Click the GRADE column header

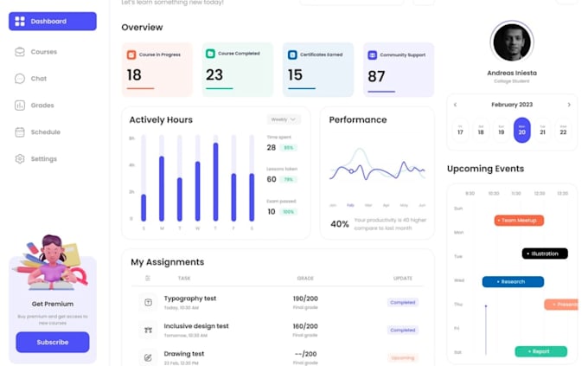(x=305, y=278)
